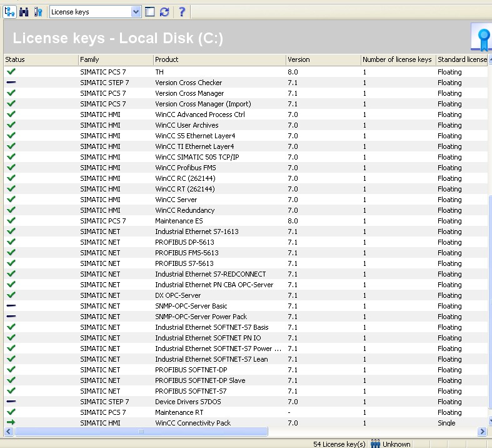
Task: Click the green arrow status of WinCC Connectivity Pack
Action: (x=11, y=422)
